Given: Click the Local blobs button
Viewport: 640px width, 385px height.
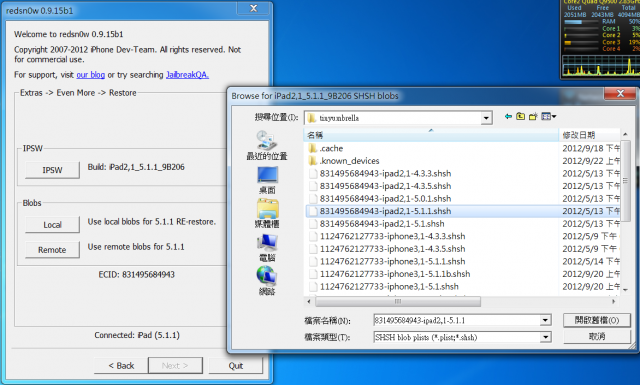Looking at the screenshot, I should (52, 225).
